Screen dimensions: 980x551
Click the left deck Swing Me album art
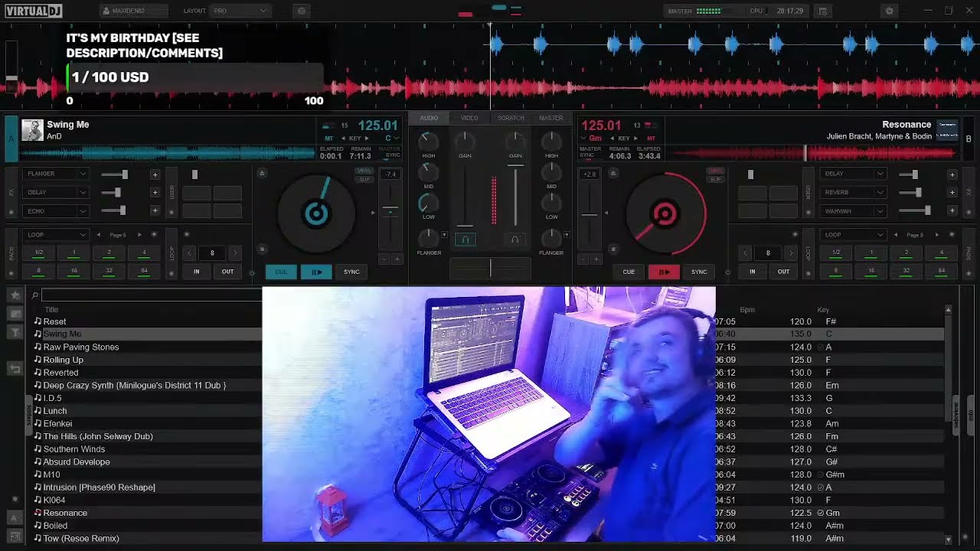(x=32, y=130)
